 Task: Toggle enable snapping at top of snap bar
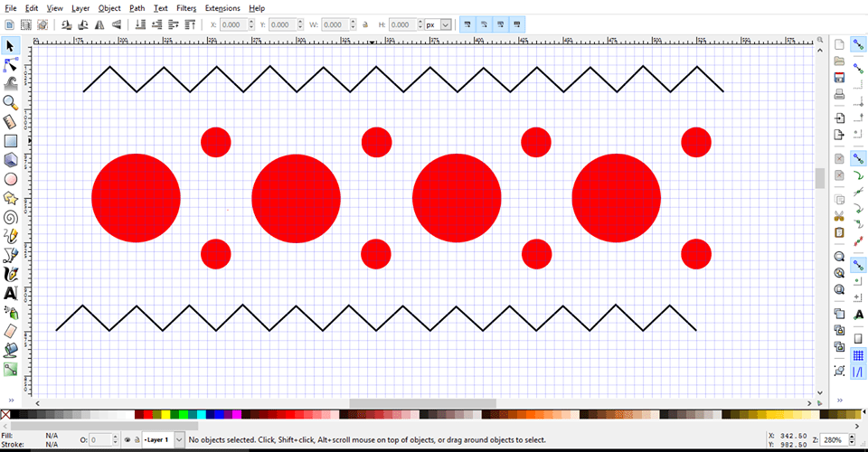[858, 45]
